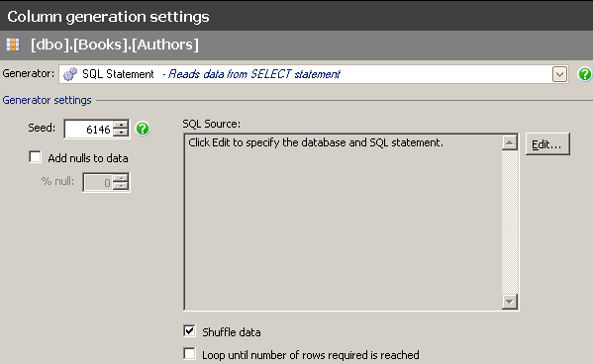Click the SQL Source scrollbar down arrow

click(x=510, y=302)
